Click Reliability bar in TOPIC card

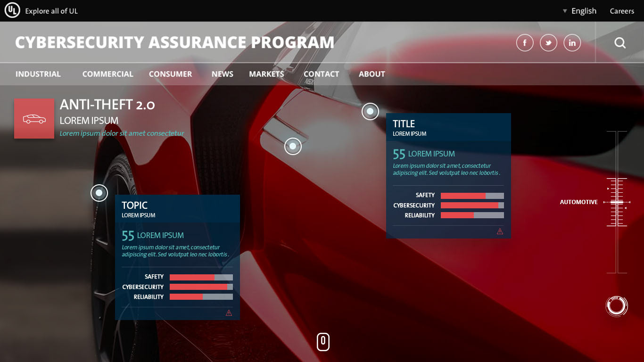pyautogui.click(x=201, y=297)
